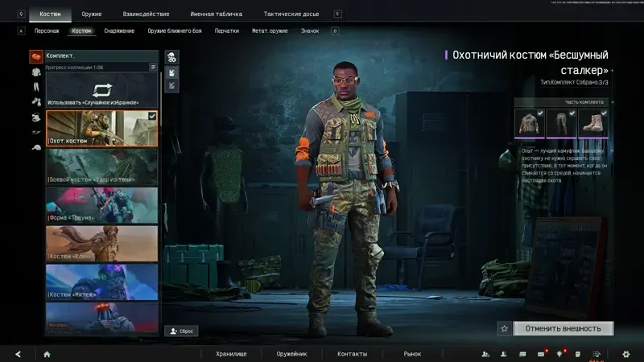Select boots thumbnail in set parts
644x362 pixels.
[x=593, y=124]
